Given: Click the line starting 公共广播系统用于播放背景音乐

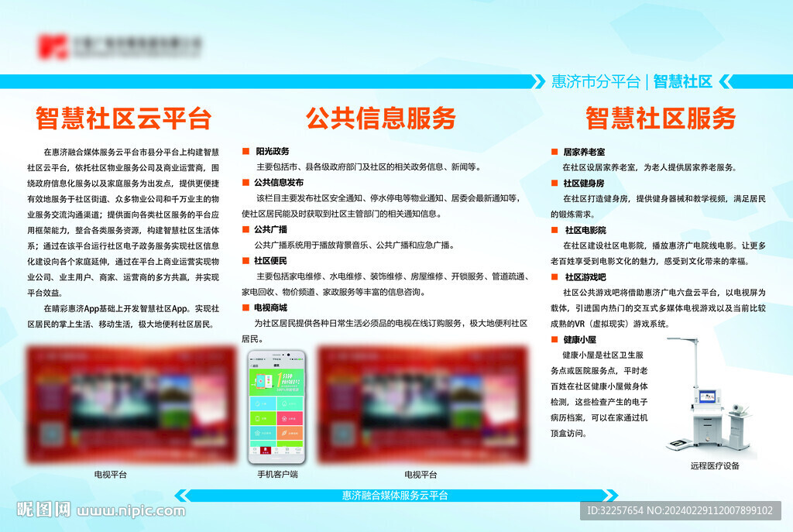Looking at the screenshot, I should point(355,245).
